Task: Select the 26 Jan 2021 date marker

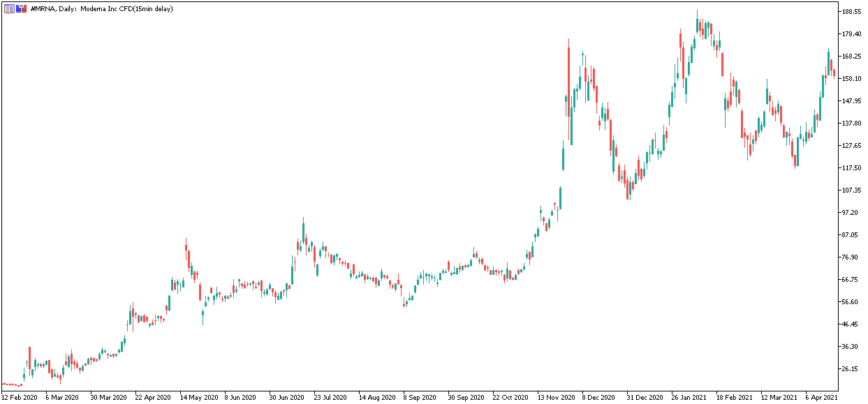Action: point(689,397)
